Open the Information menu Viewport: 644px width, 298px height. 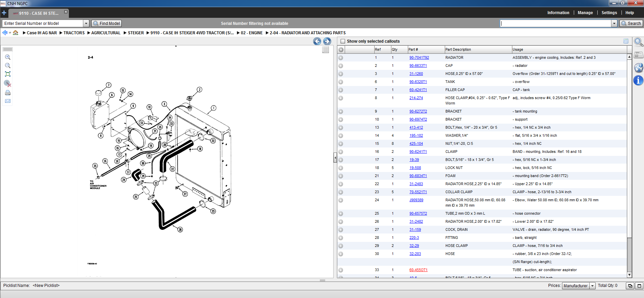click(x=558, y=13)
